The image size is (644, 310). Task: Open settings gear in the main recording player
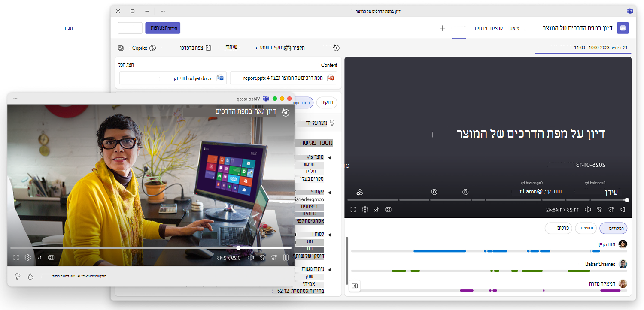pyautogui.click(x=365, y=210)
